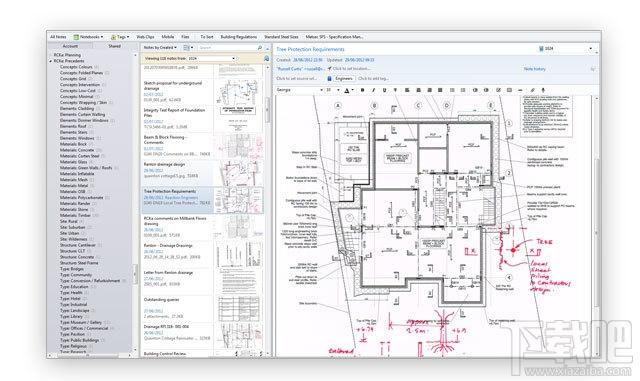640x381 pixels.
Task: Click to set source url link
Action: [x=297, y=78]
